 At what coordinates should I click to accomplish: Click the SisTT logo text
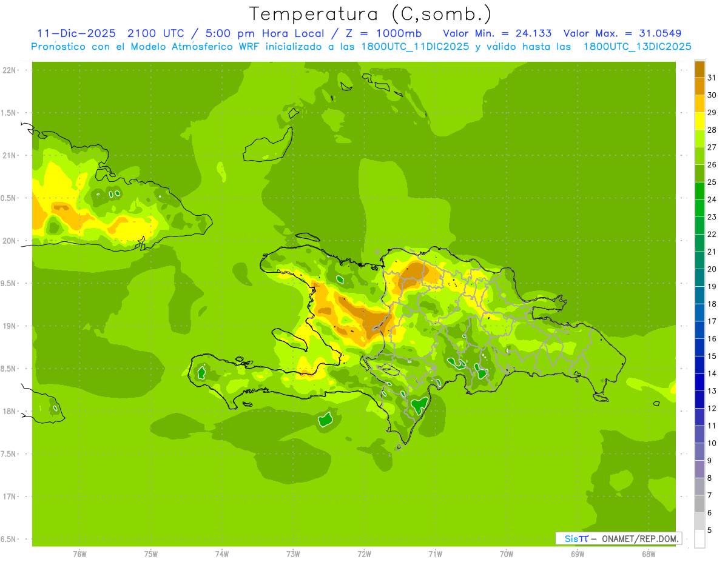tap(576, 538)
